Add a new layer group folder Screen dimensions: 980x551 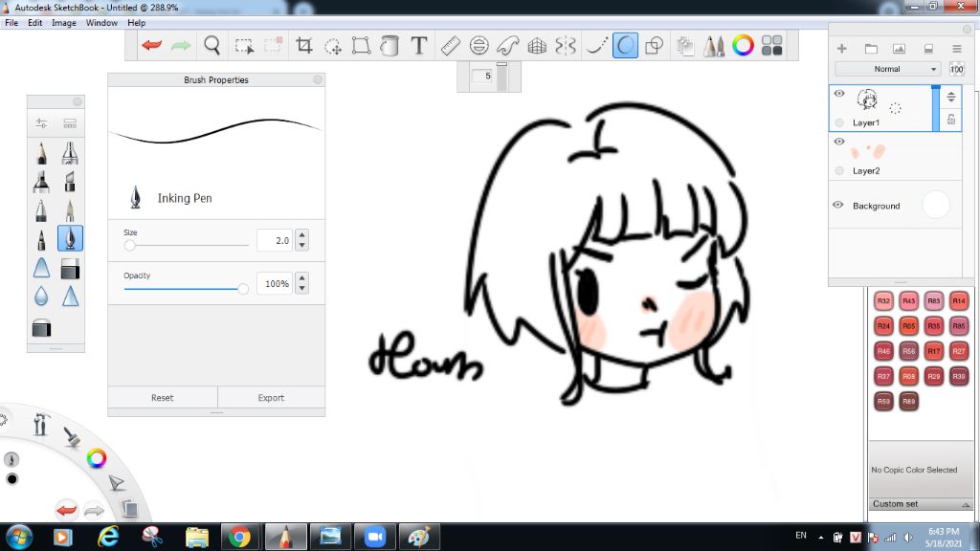point(871,48)
